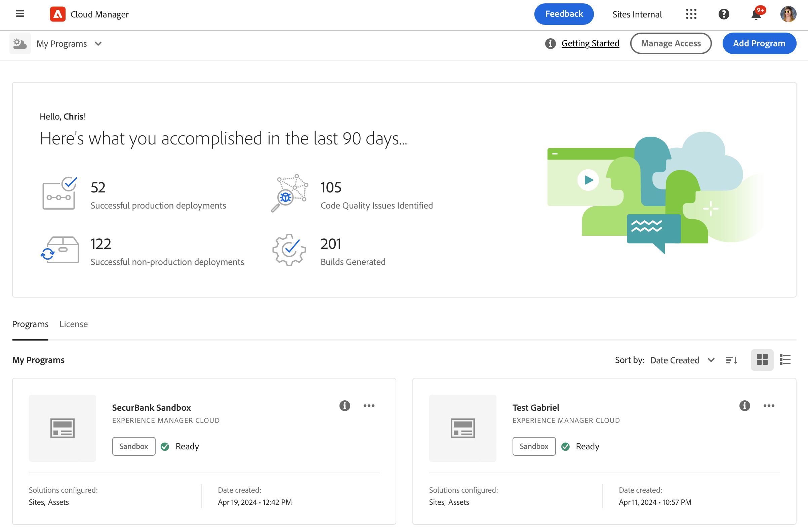Select the Programs tab
This screenshot has width=808, height=532.
(30, 324)
